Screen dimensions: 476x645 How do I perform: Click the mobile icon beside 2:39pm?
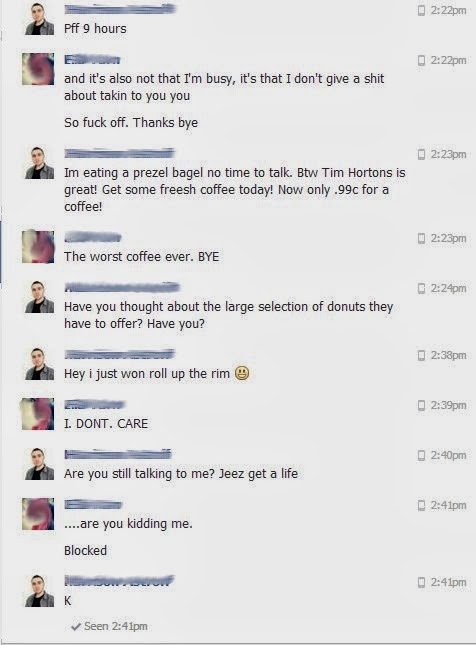click(421, 405)
